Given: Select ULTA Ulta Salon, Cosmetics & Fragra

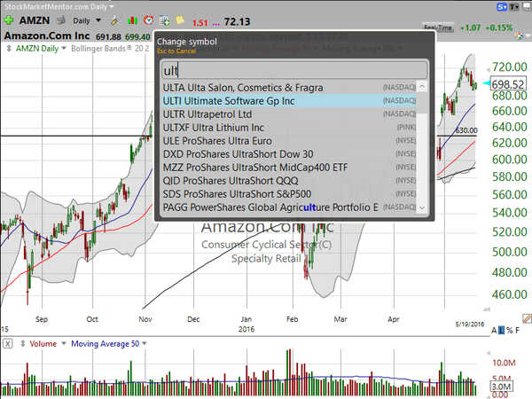Looking at the screenshot, I should tap(289, 88).
